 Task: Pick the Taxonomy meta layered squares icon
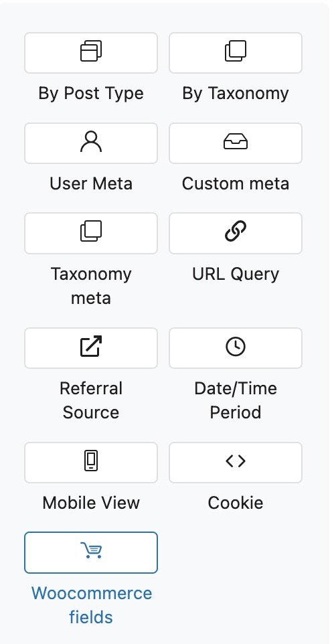coord(91,231)
